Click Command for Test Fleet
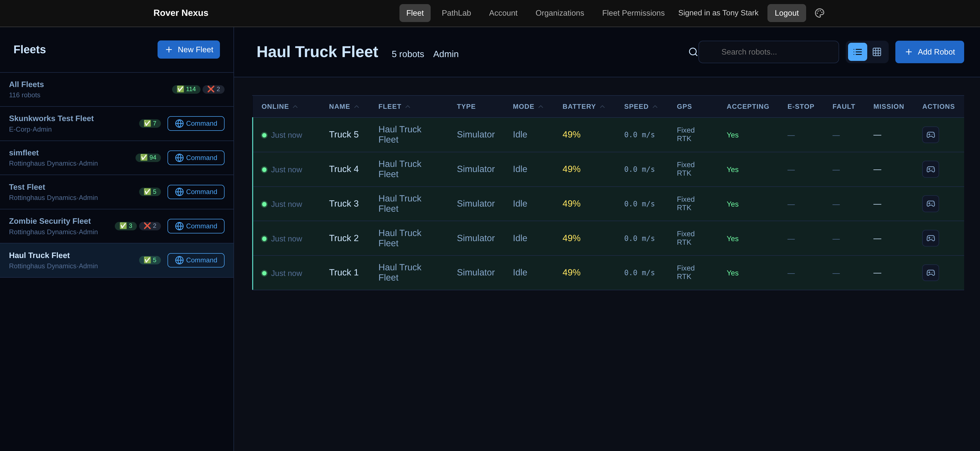The image size is (980, 451). tap(196, 192)
